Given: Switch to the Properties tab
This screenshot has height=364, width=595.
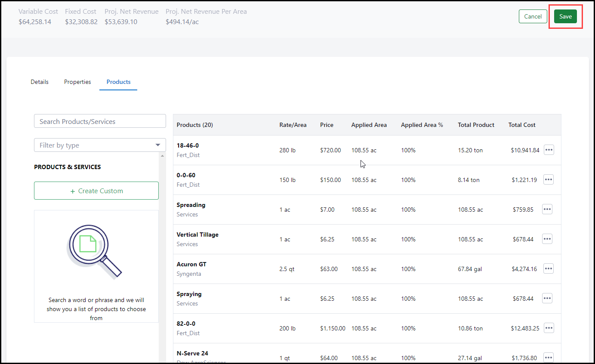Looking at the screenshot, I should [77, 82].
